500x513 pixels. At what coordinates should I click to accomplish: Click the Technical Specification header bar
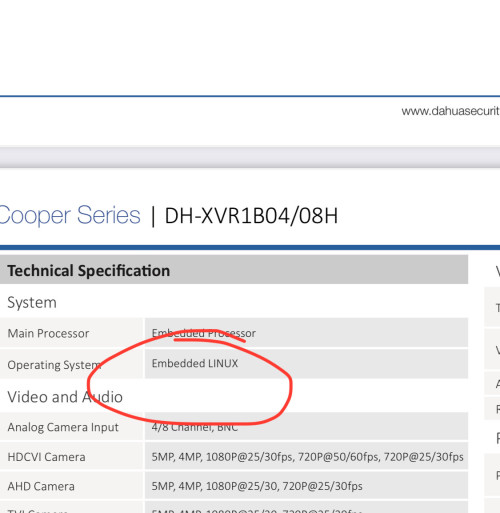[x=234, y=270]
